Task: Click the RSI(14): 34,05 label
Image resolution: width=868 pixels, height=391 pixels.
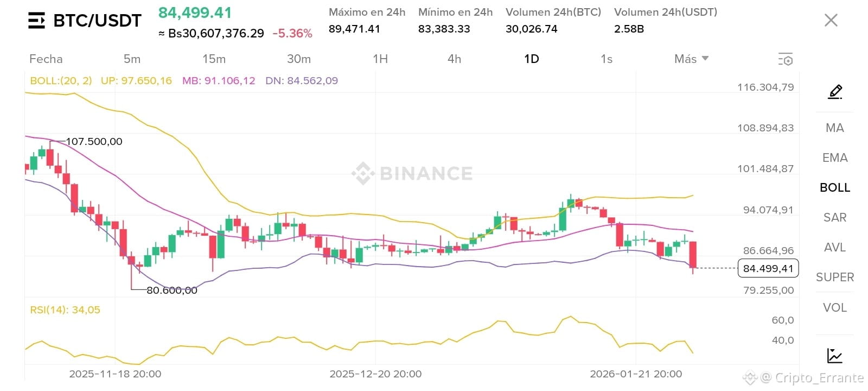Action: tap(65, 310)
